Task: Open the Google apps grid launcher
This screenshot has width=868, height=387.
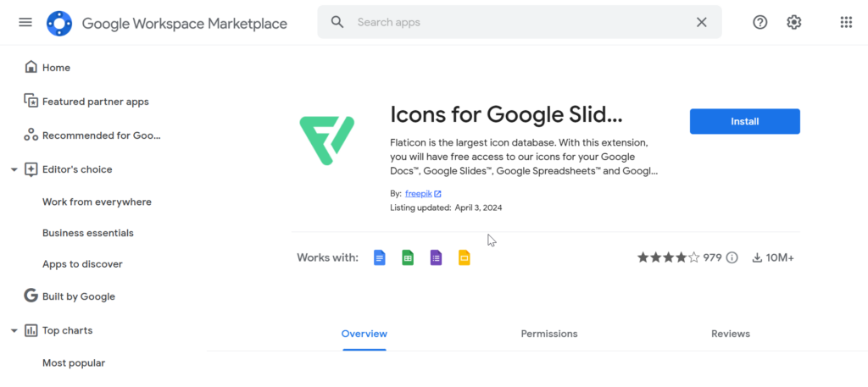Action: 845,22
